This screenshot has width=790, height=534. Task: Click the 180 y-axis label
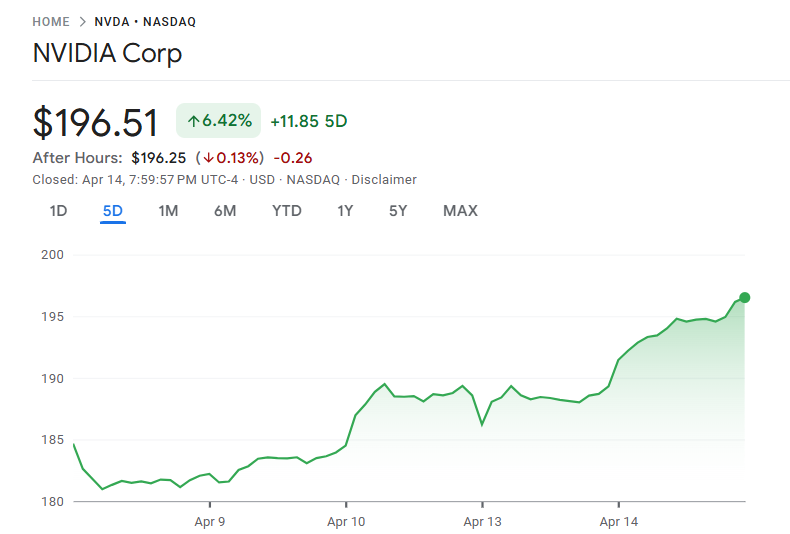click(x=52, y=502)
